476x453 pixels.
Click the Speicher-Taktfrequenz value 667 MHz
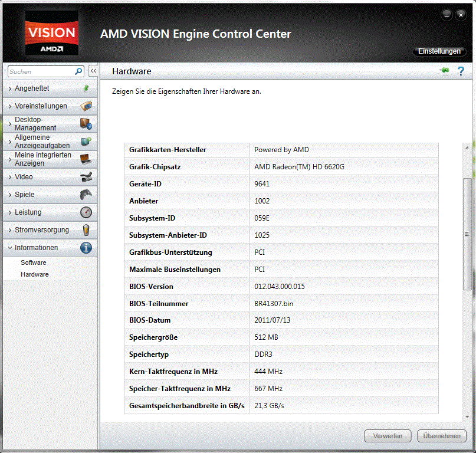point(268,389)
